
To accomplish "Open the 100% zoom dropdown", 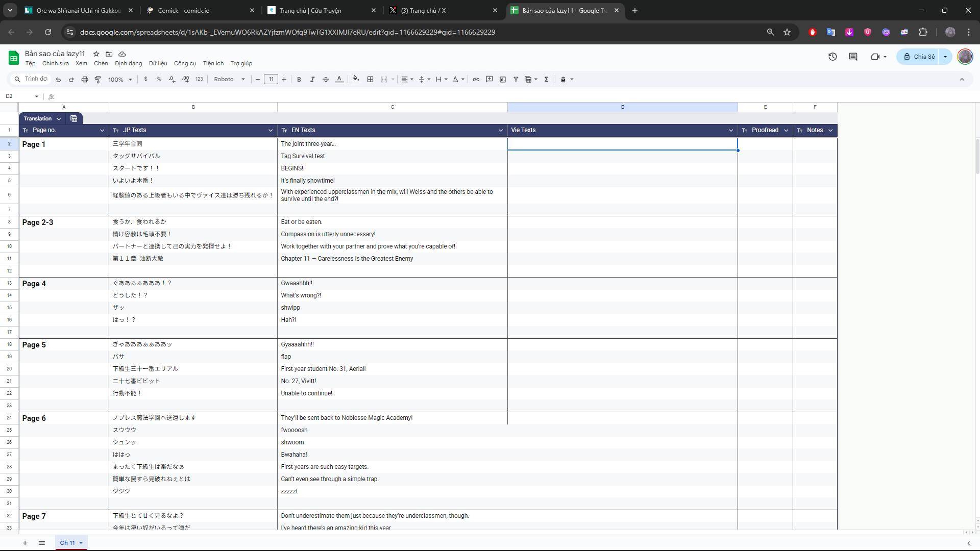I will [120, 80].
